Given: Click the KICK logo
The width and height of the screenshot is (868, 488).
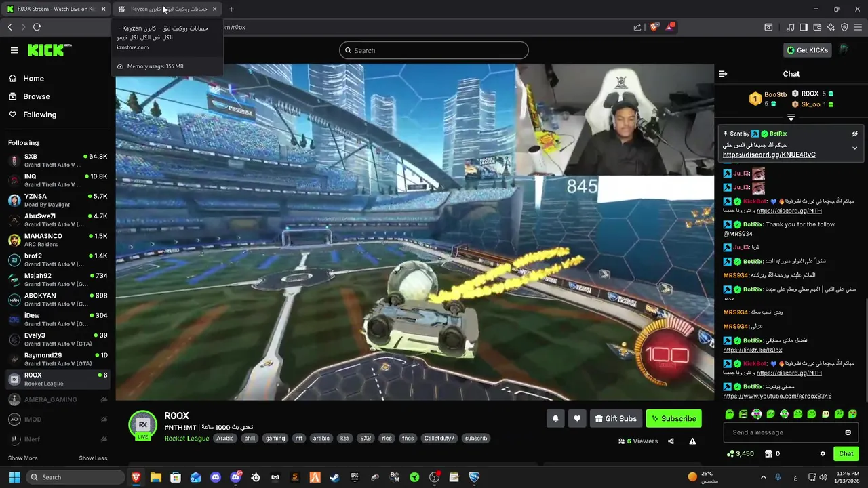Looking at the screenshot, I should [x=50, y=50].
